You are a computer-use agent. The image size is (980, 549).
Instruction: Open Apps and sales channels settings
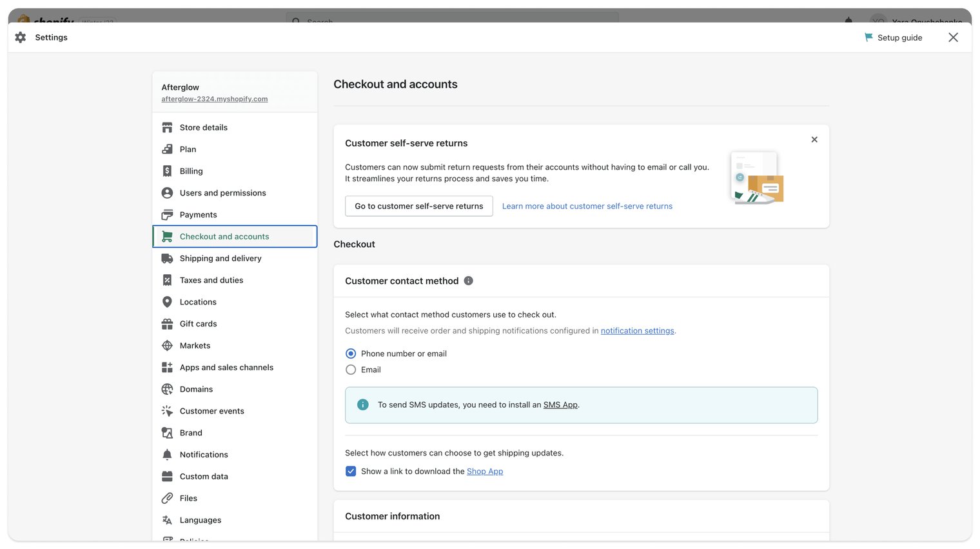pos(226,368)
